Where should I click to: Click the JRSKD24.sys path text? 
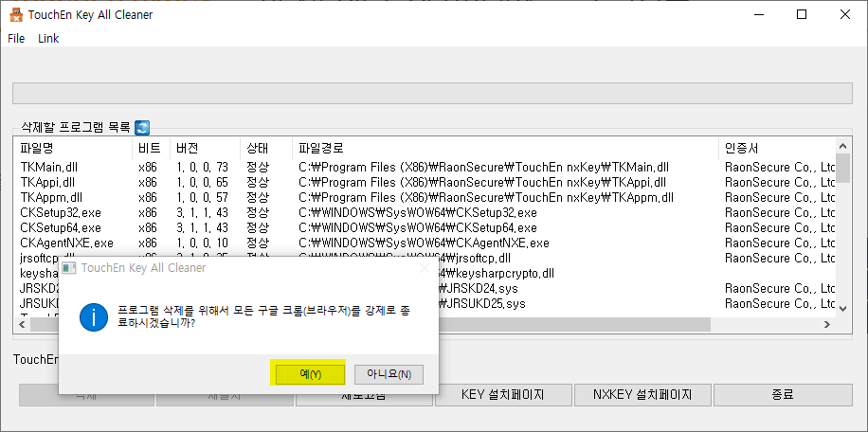pyautogui.click(x=479, y=289)
